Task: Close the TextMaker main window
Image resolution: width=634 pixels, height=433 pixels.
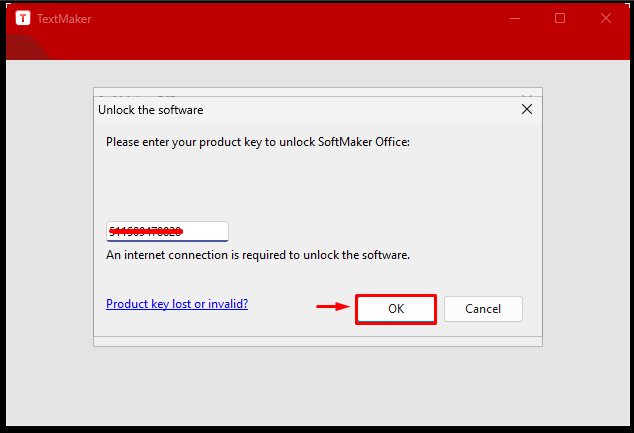Action: pos(606,18)
